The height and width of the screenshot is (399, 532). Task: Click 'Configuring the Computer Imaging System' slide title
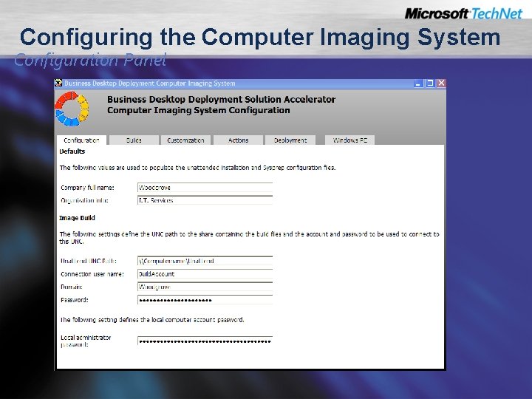pos(260,37)
